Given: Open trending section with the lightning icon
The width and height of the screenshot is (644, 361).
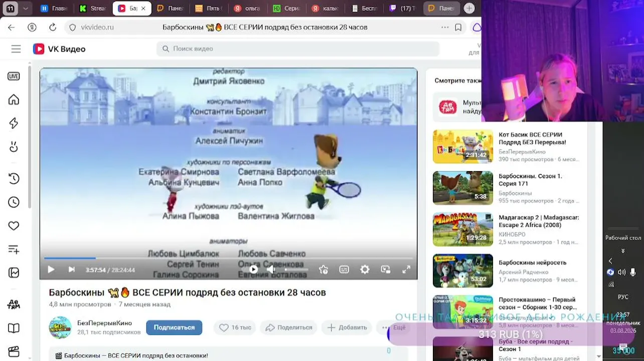Looking at the screenshot, I should click(14, 123).
